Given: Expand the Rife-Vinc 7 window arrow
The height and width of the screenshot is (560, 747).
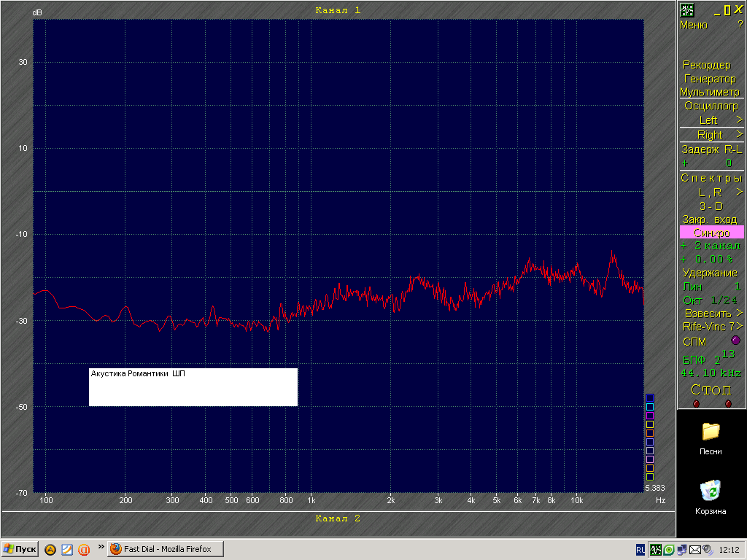Looking at the screenshot, I should (x=740, y=326).
